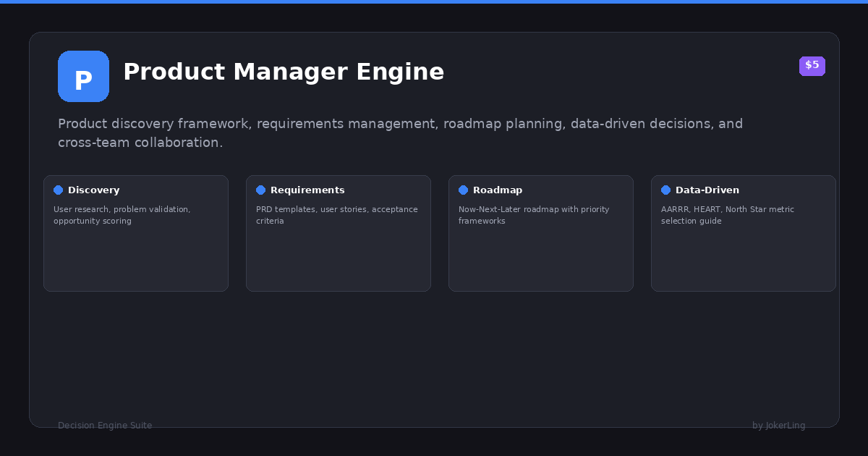868x456 pixels.
Task: Click 'AARRR, HEART, North Star' description text
Action: tap(728, 215)
